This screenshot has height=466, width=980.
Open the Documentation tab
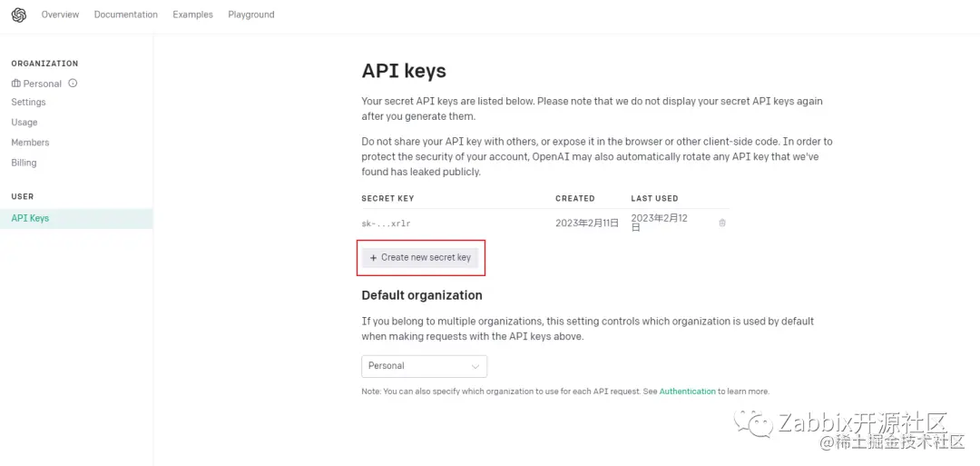pyautogui.click(x=125, y=15)
